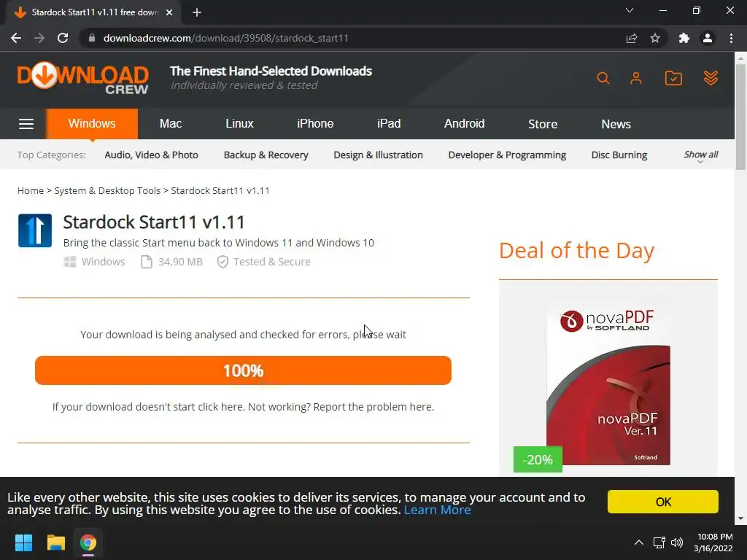This screenshot has width=747, height=560.
Task: Expand Show all categories
Action: click(701, 155)
